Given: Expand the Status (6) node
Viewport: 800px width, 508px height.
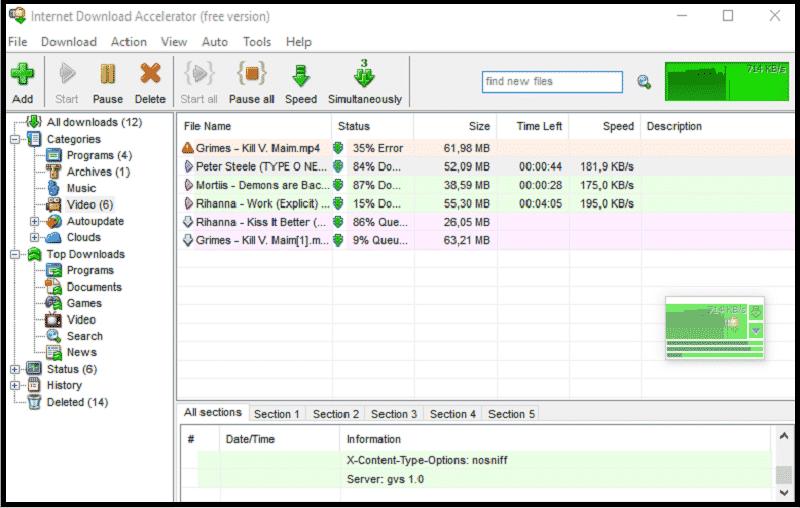Looking at the screenshot, I should (15, 369).
